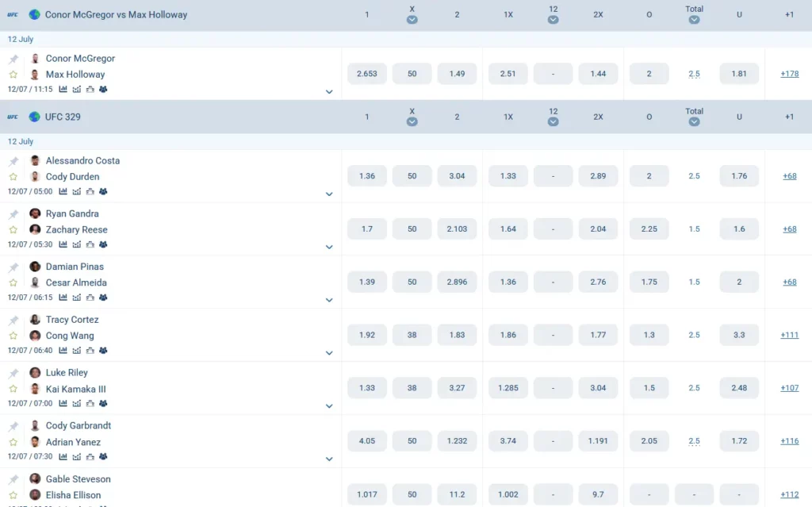Image resolution: width=812 pixels, height=507 pixels.
Task: Click globe icon beside Conor McGregor vs Max Holloway header
Action: [x=35, y=14]
